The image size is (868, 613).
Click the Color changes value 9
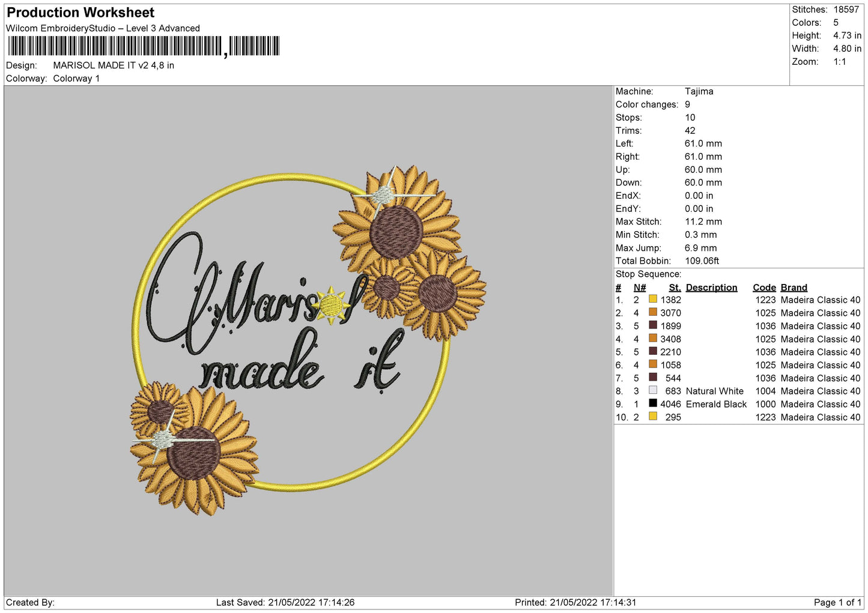coord(688,104)
